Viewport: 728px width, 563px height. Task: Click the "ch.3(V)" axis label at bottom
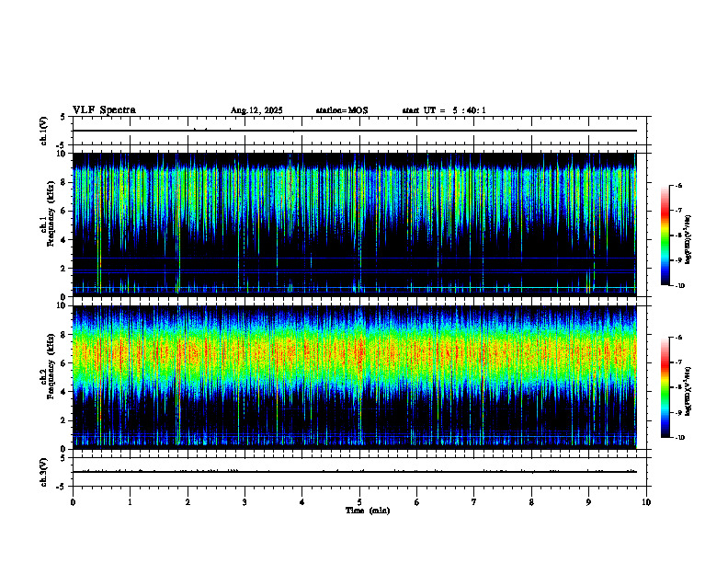[43, 473]
